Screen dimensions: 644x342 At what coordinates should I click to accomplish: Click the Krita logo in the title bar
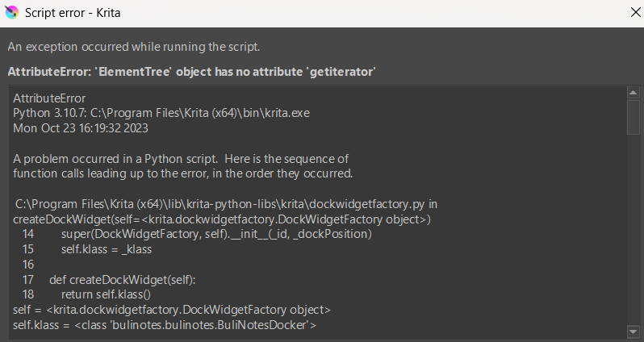10,13
